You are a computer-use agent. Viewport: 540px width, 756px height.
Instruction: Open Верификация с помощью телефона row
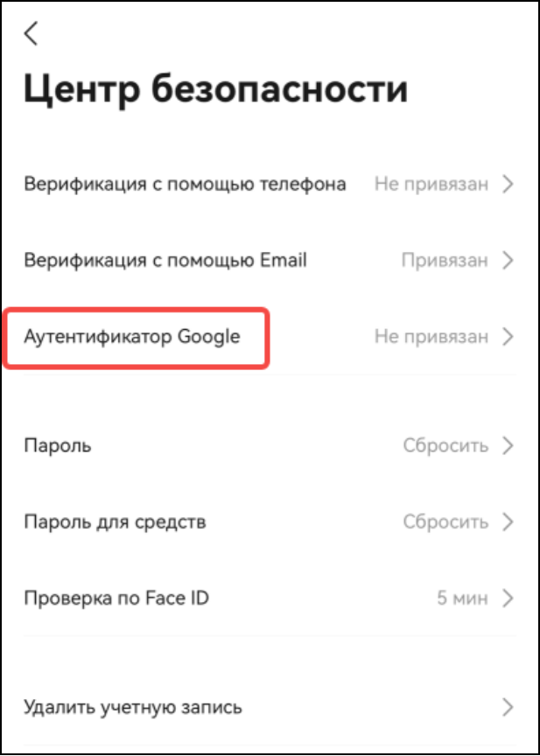[270, 184]
